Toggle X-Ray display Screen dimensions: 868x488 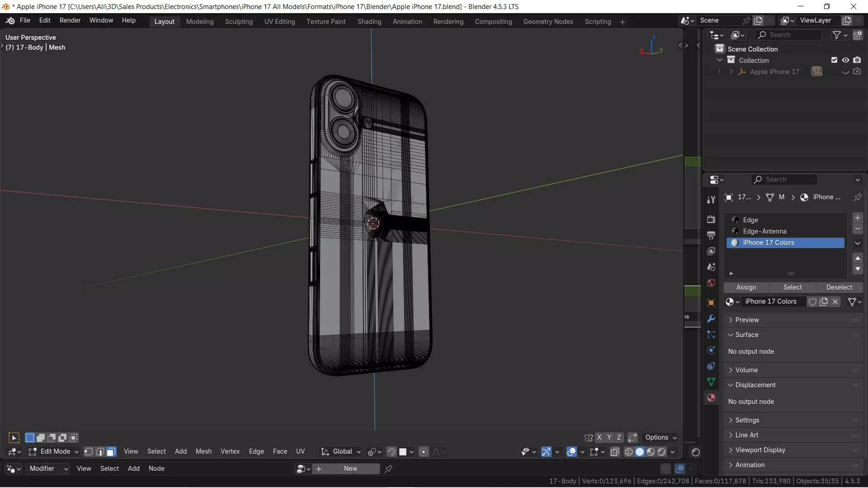614,452
